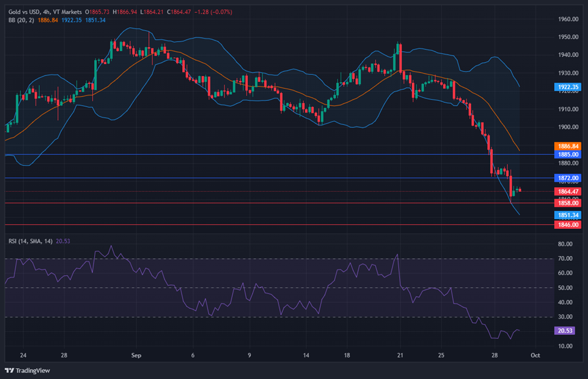Click the Sep label on time axis
Image resolution: width=588 pixels, height=379 pixels.
pos(136,355)
